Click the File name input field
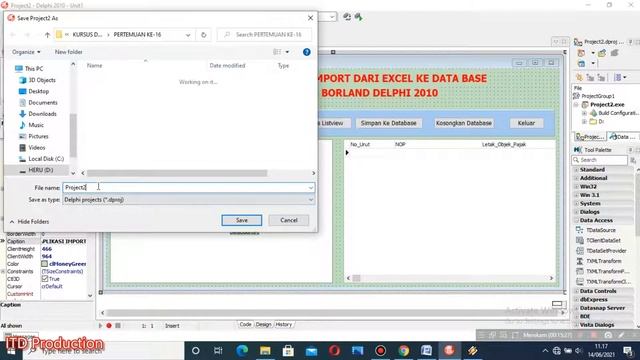The height and width of the screenshot is (360, 640). [x=186, y=187]
